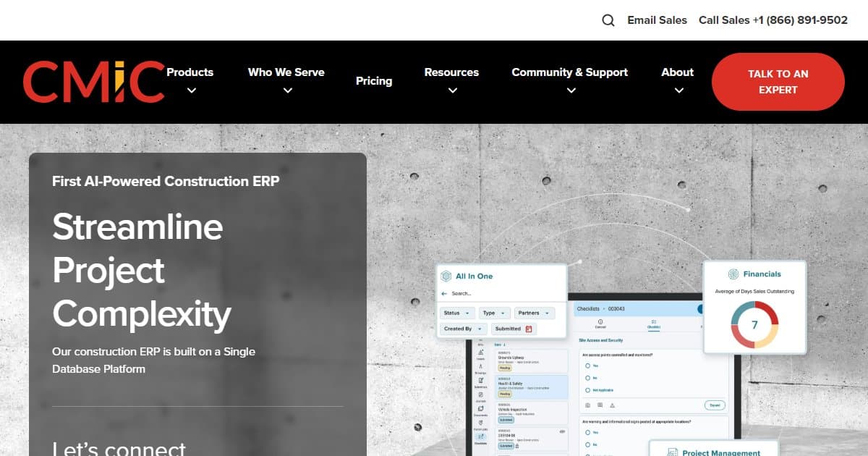Open the Status filter dropdown
Viewport: 868px width, 456px height.
point(456,313)
